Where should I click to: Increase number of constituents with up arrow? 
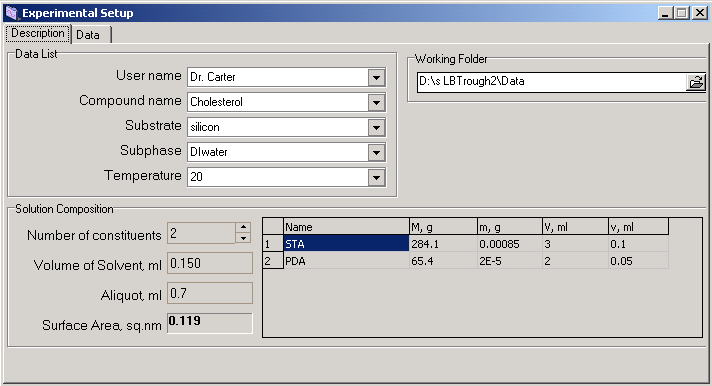click(x=244, y=228)
